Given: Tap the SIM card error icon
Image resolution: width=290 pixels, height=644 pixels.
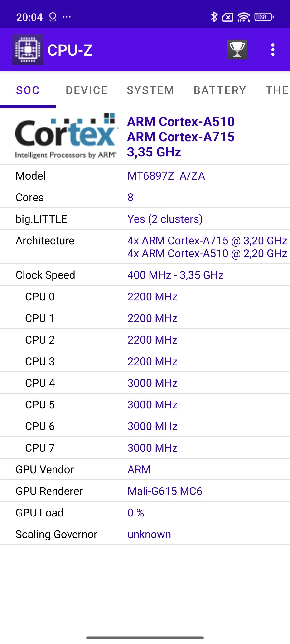Looking at the screenshot, I should click(227, 17).
